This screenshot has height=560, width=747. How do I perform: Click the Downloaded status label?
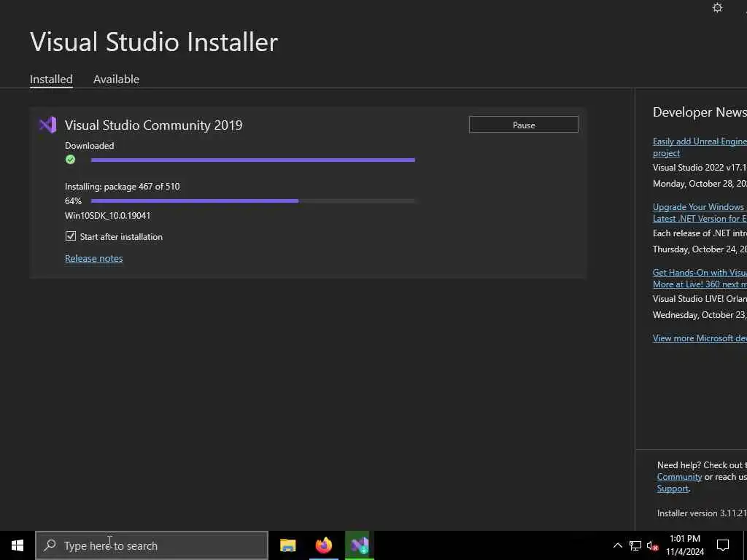pos(90,146)
